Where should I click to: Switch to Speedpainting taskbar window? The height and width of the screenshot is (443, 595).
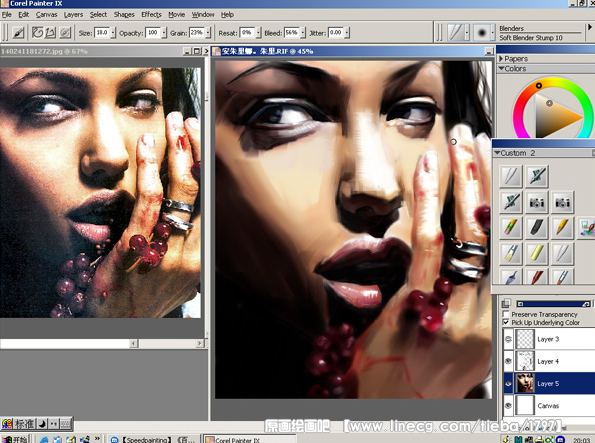(x=153, y=439)
